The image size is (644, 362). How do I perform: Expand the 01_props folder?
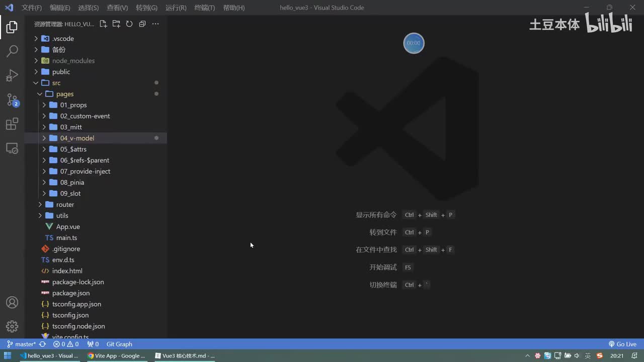96,105
